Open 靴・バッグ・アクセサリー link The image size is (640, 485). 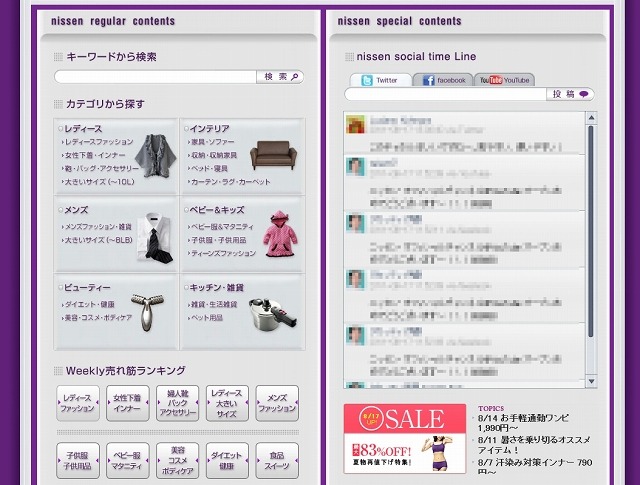click(x=102, y=168)
